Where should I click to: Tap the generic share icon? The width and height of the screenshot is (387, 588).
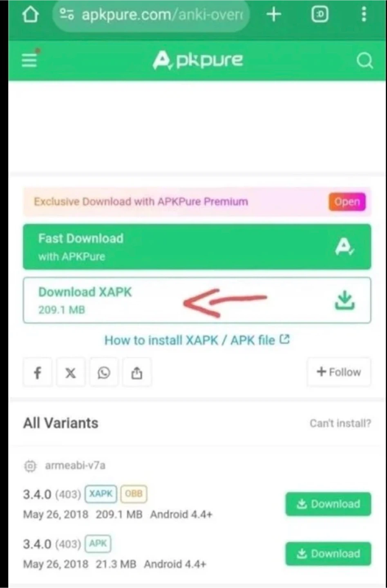tap(137, 372)
